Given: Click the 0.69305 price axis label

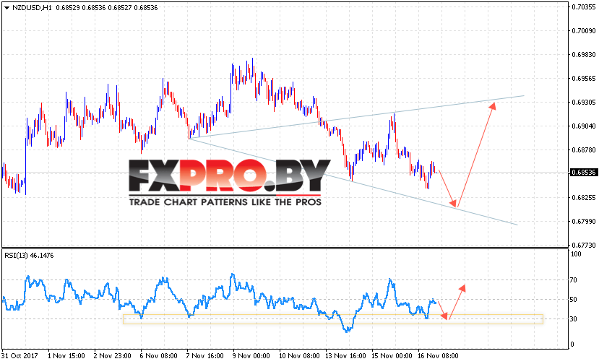Looking at the screenshot, I should click(583, 102).
